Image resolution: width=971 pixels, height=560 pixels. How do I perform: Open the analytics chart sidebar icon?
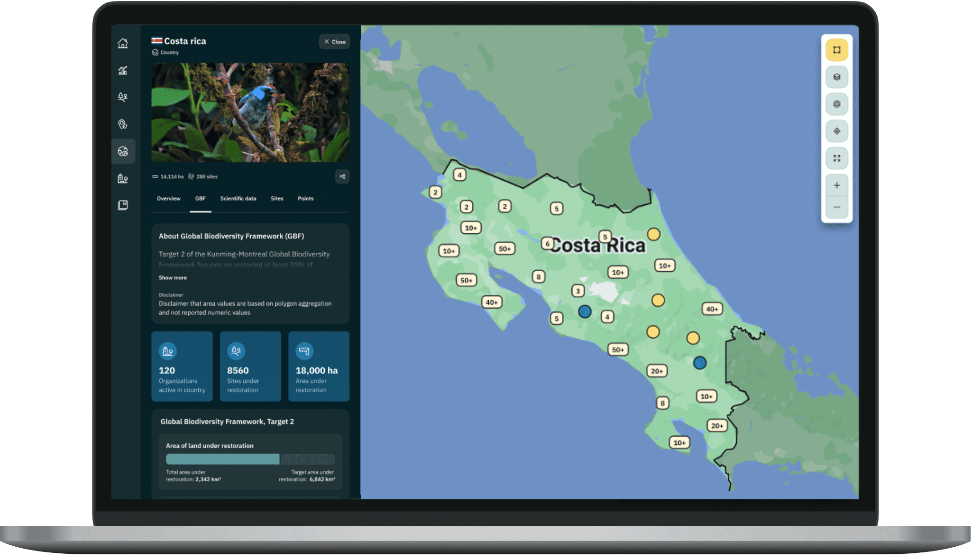tap(123, 70)
